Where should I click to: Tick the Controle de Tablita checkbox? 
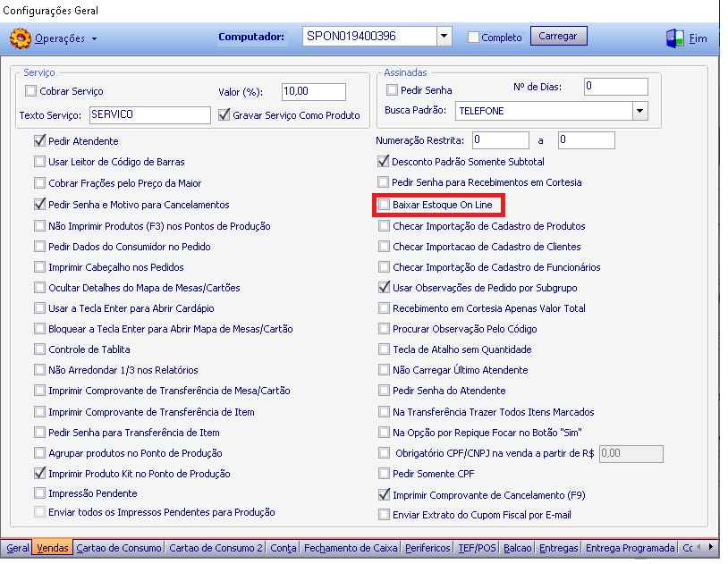point(40,349)
